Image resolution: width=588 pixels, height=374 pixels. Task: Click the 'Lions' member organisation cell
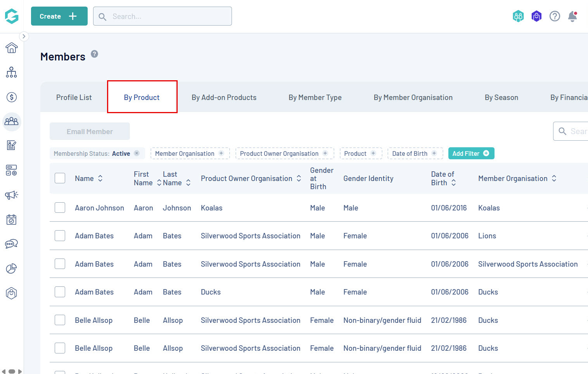487,236
